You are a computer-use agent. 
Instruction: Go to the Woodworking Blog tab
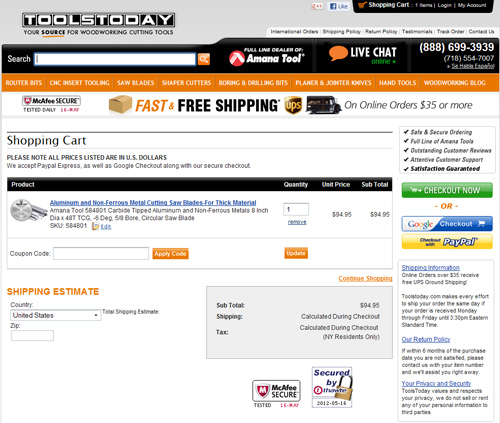(x=454, y=83)
